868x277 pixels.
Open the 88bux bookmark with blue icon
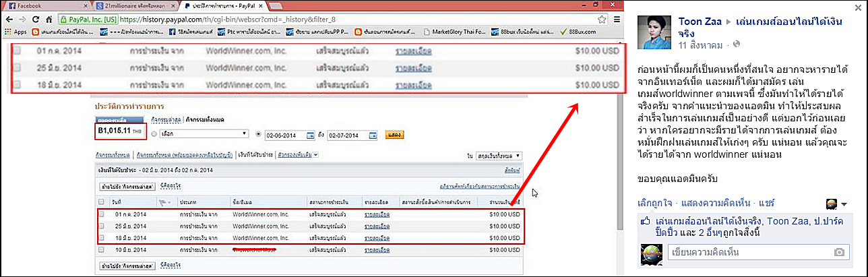[523, 31]
